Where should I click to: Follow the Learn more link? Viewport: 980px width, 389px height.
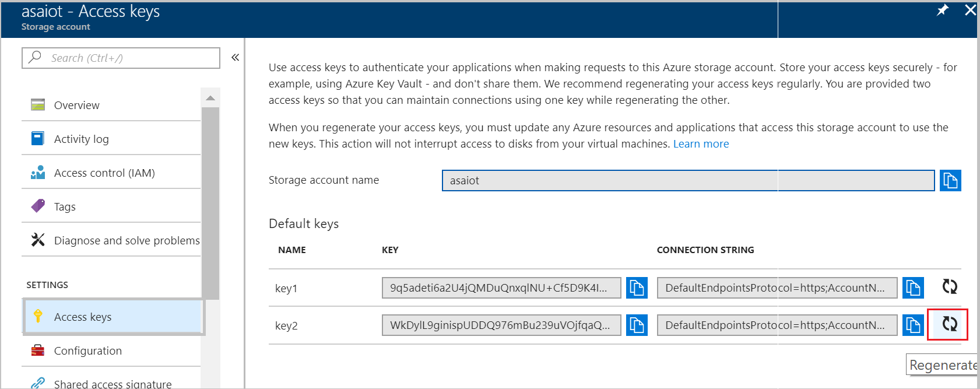tap(701, 144)
